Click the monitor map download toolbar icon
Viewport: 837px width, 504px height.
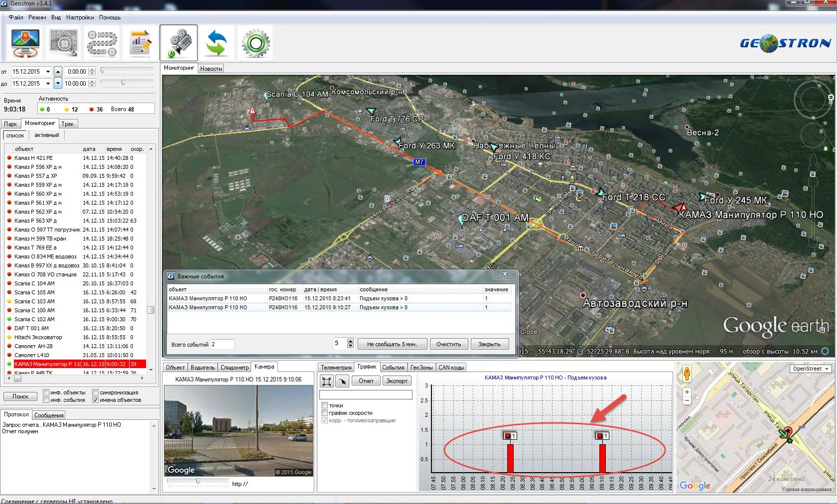[x=25, y=43]
